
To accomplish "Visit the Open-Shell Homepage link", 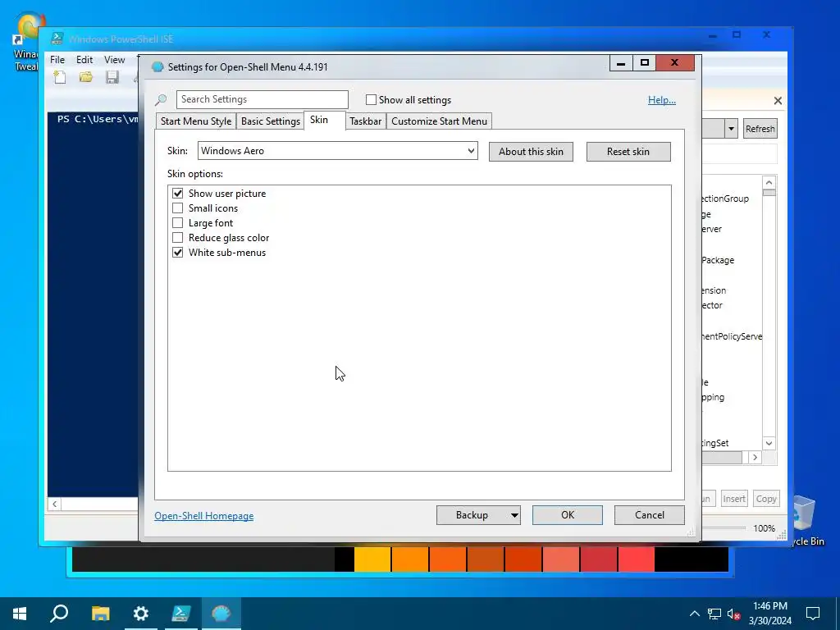I will tap(204, 516).
